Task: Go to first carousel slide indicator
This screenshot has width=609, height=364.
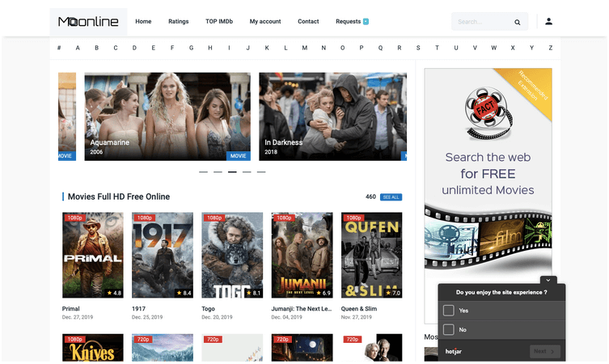Action: pyautogui.click(x=203, y=171)
